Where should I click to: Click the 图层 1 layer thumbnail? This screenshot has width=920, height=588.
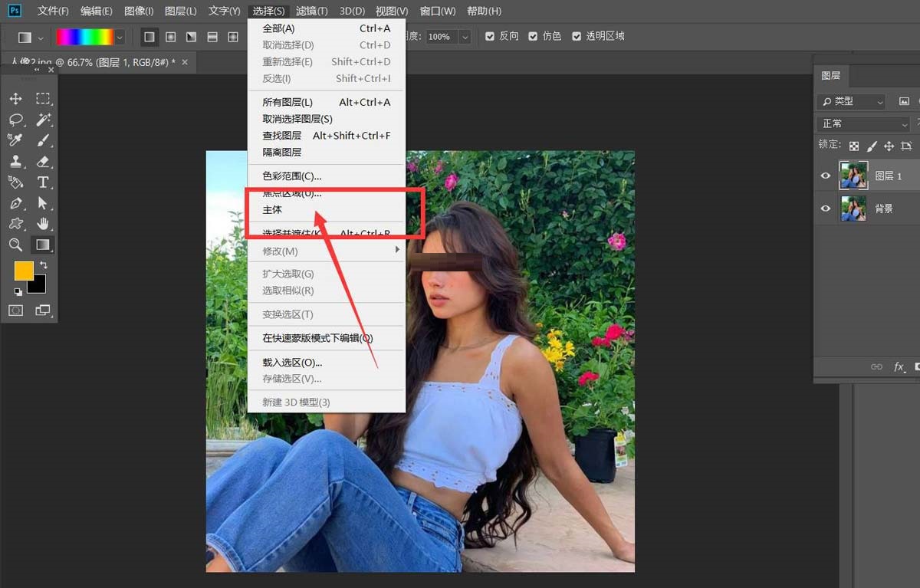[x=853, y=176]
